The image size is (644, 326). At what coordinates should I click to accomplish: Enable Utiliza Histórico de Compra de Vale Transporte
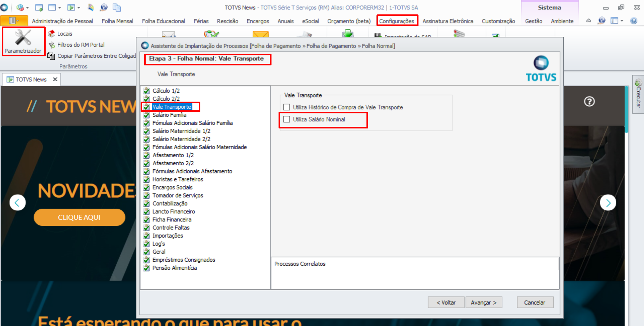tap(287, 107)
